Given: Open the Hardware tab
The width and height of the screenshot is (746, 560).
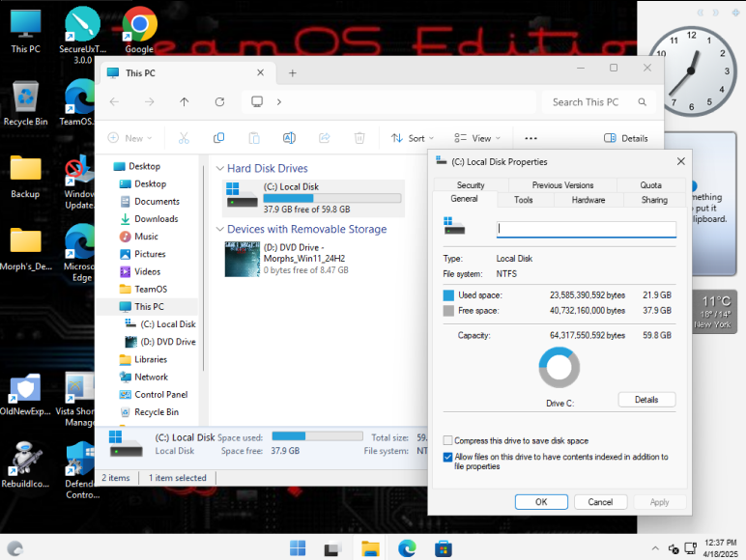Looking at the screenshot, I should [x=588, y=200].
